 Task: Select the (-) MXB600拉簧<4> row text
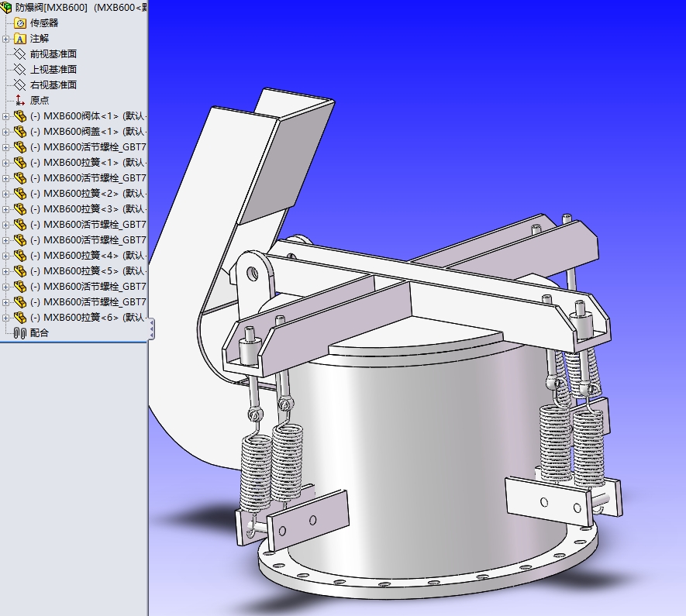(x=88, y=256)
